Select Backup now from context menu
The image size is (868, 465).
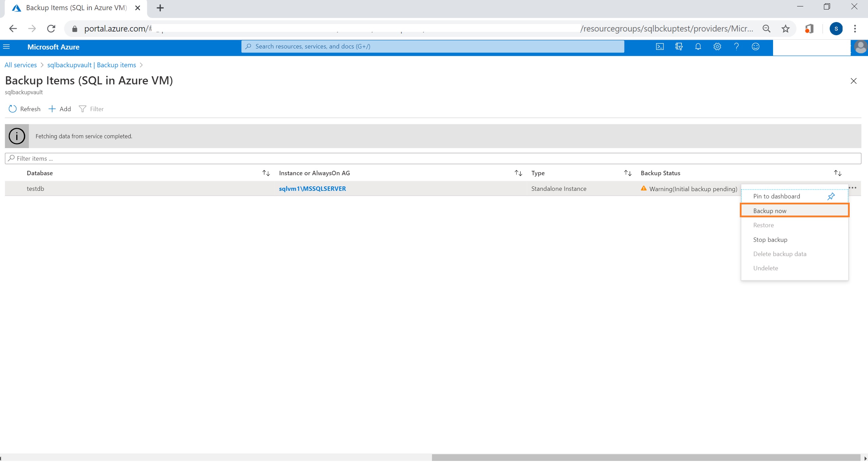pos(770,211)
